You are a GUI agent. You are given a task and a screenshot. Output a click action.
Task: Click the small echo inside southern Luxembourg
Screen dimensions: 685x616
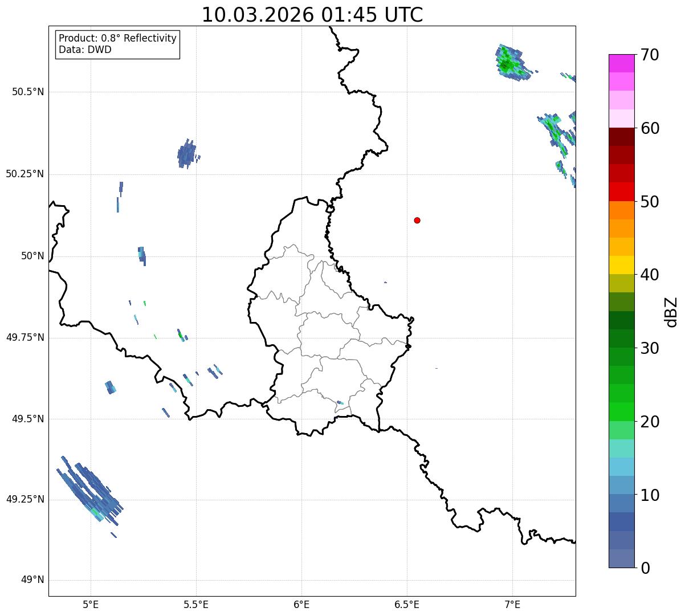(x=340, y=403)
